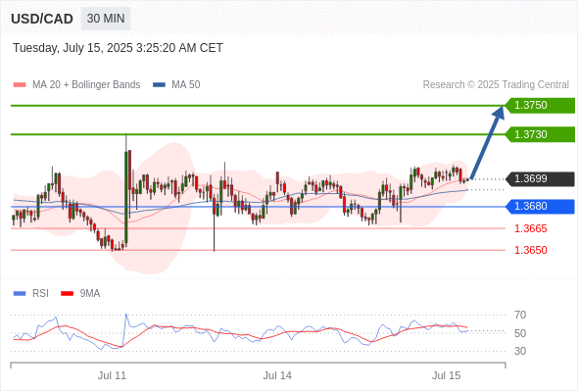Click the 1.3699 current price tag

[540, 179]
